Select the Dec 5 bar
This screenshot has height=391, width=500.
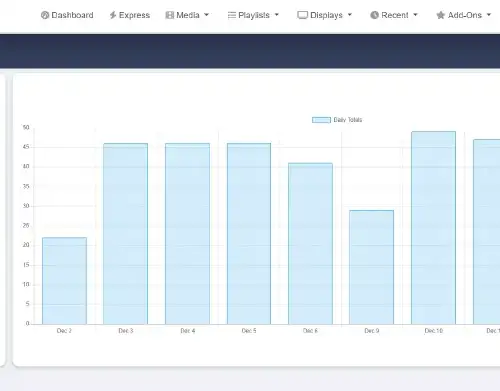point(249,234)
